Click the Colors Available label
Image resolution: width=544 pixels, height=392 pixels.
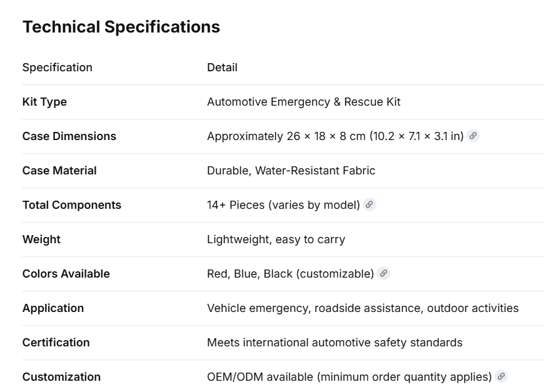click(66, 273)
